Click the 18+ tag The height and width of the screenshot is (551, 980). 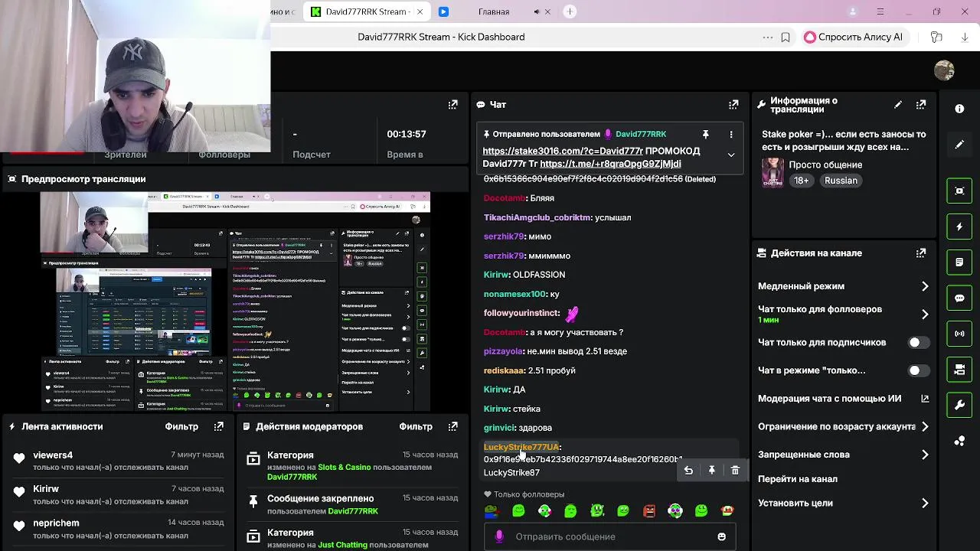(801, 181)
